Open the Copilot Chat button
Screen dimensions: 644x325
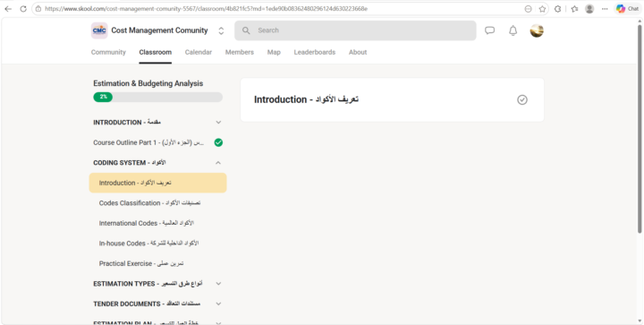tap(627, 9)
